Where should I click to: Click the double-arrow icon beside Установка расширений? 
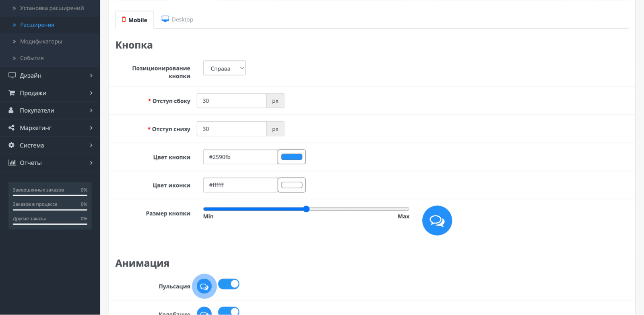tap(14, 8)
